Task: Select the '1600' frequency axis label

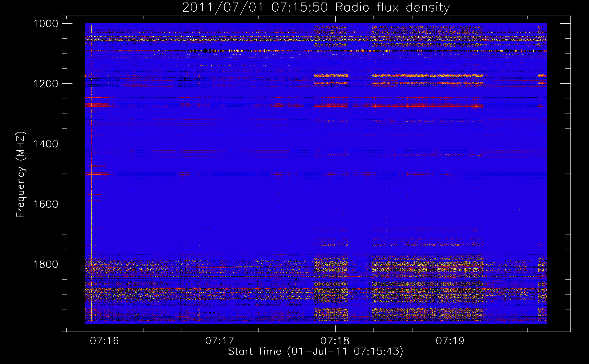Action: coord(46,204)
